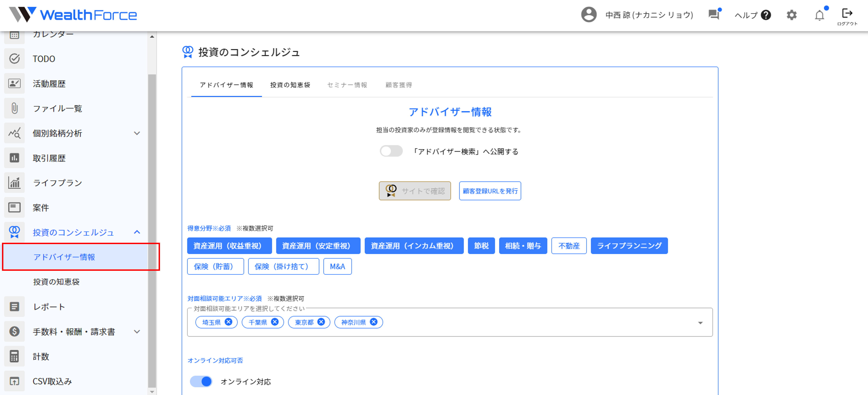Remove the 東京都 area chip
The height and width of the screenshot is (395, 868).
(321, 322)
